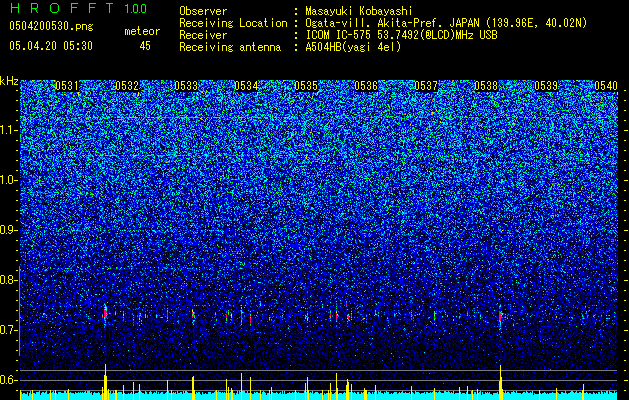Click the 0537 time marker

[x=426, y=86]
